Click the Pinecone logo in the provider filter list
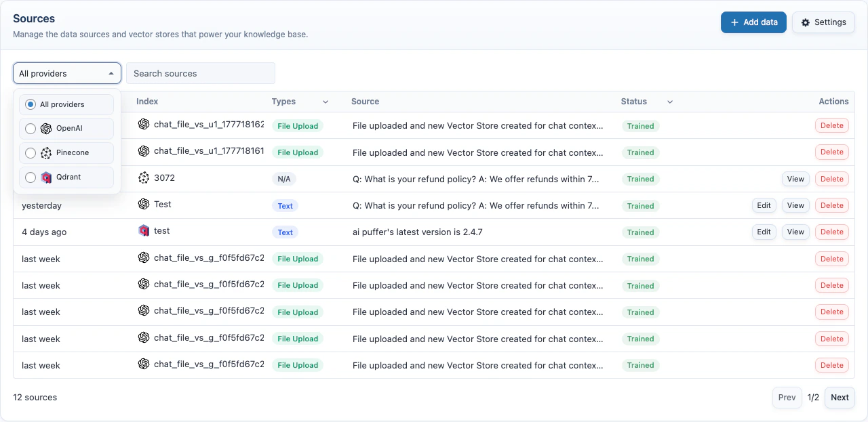This screenshot has width=868, height=422. [46, 153]
